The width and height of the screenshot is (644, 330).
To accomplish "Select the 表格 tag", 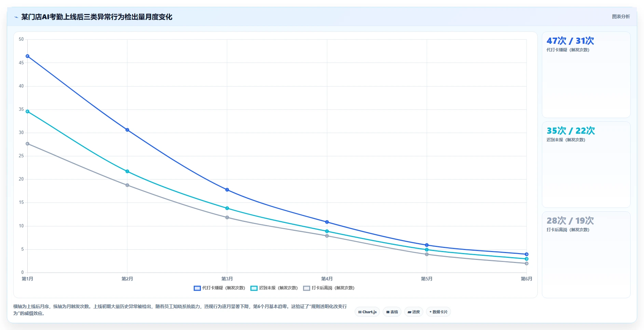I will coord(392,312).
